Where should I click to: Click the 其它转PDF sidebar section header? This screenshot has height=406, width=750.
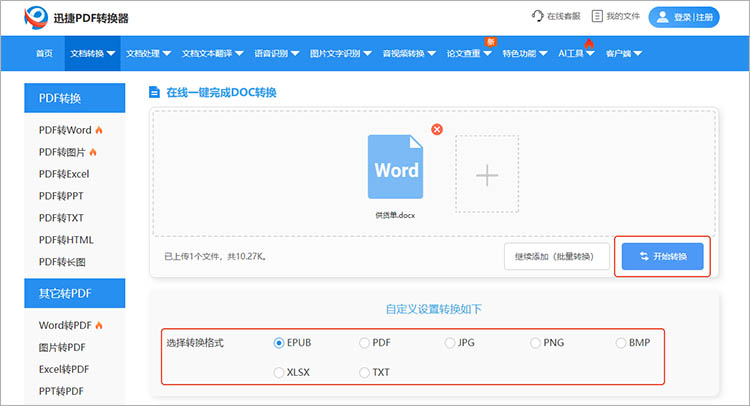[75, 293]
